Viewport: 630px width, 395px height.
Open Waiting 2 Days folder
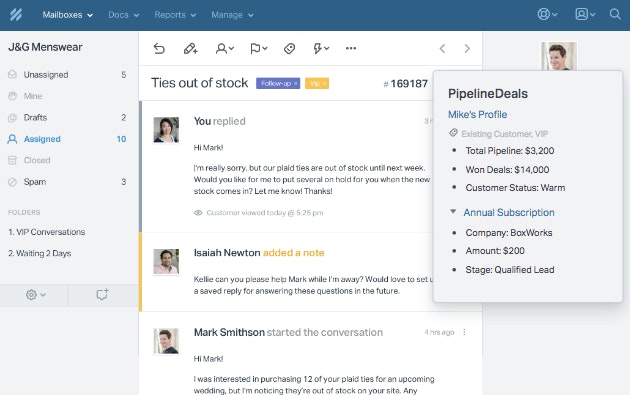tap(40, 254)
